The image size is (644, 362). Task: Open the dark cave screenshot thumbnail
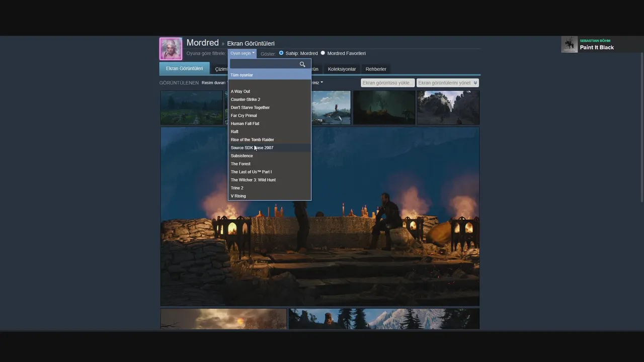384,108
